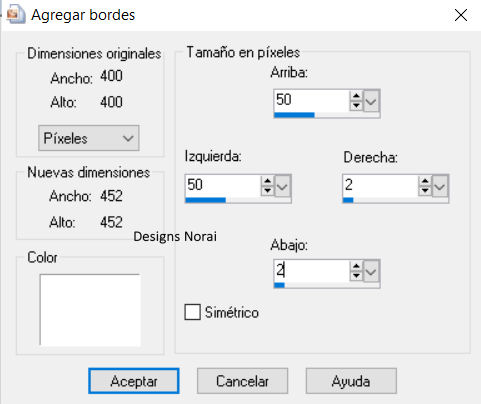
Task: Expand the Derecha slider dropdown arrow
Action: (x=440, y=186)
